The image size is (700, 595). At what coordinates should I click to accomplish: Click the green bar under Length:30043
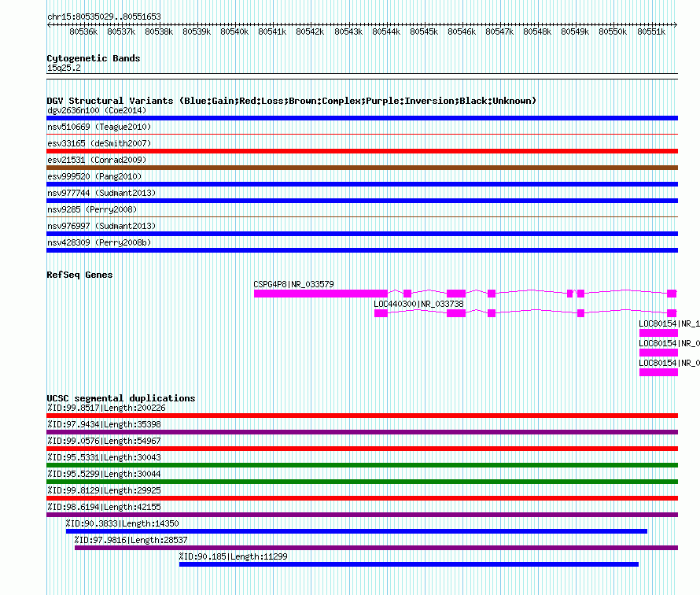pyautogui.click(x=362, y=465)
